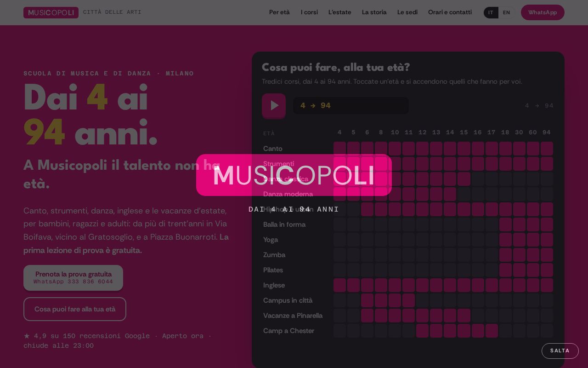Select age 30 column header
588x368 pixels.
click(x=519, y=132)
